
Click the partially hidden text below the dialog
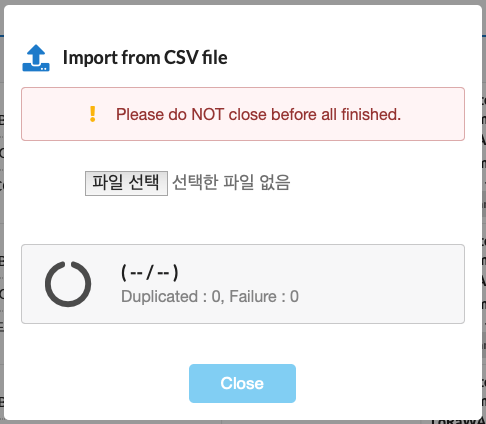click(x=457, y=422)
